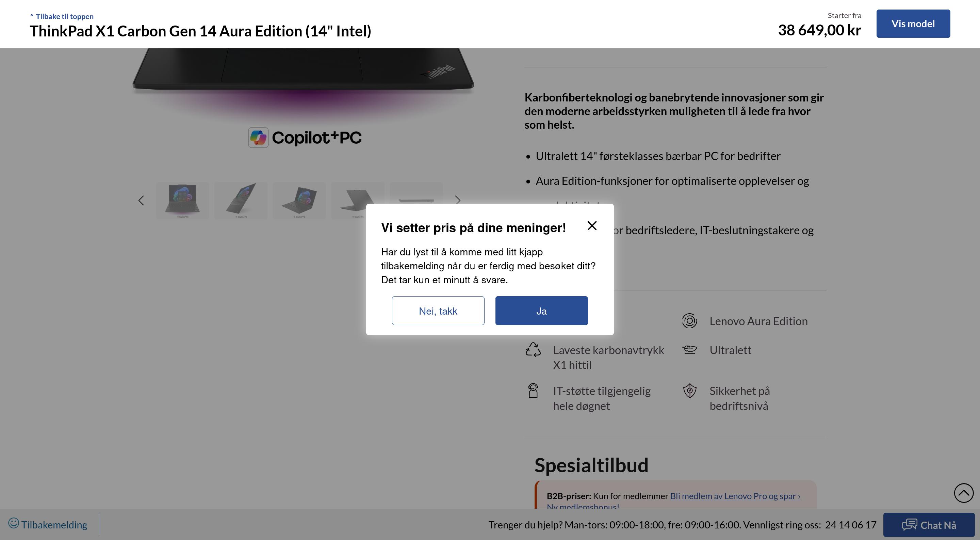980x540 pixels.
Task: Open the Chat Nå support chat
Action: (x=928, y=525)
